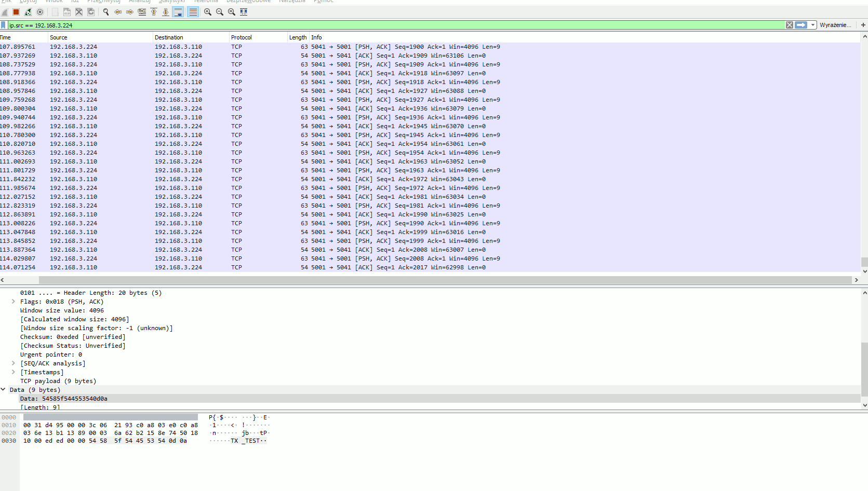The image size is (868, 491).
Task: Zoom in packet text
Action: click(x=208, y=12)
